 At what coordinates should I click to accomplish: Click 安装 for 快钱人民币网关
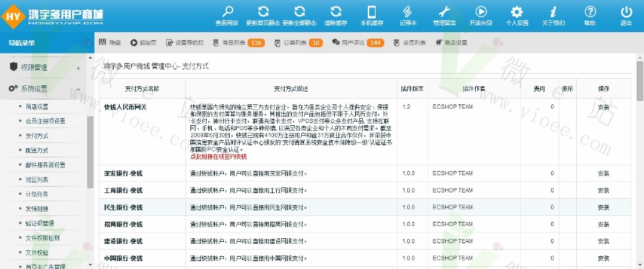tap(603, 107)
